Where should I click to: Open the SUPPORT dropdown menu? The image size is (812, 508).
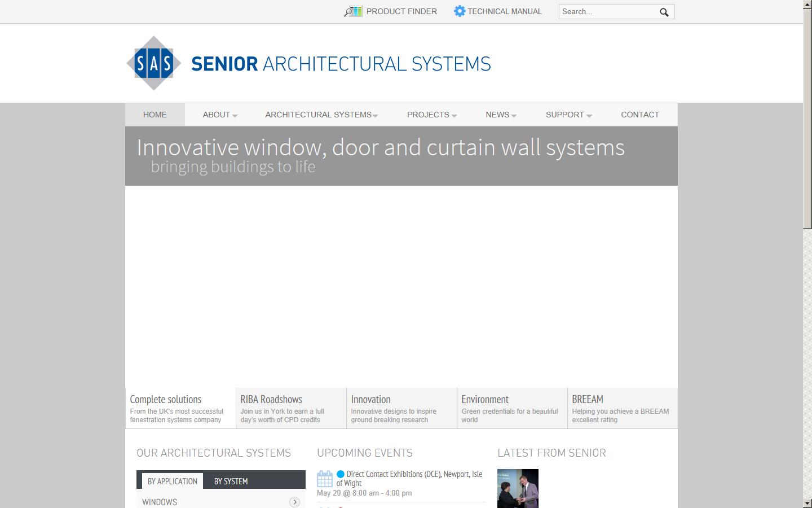(565, 115)
